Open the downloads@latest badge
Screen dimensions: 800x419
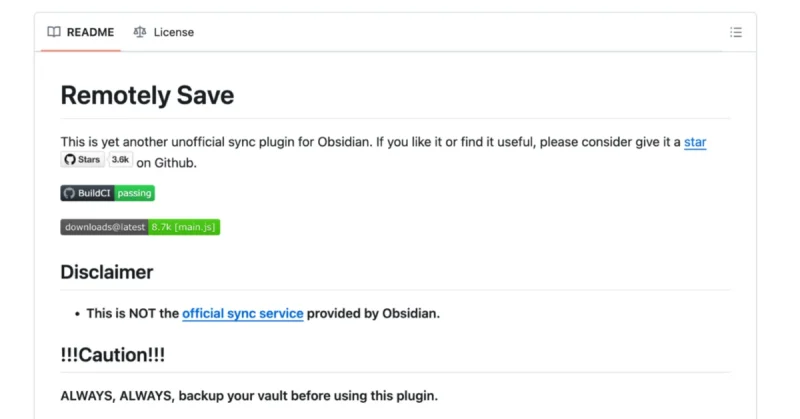point(140,227)
